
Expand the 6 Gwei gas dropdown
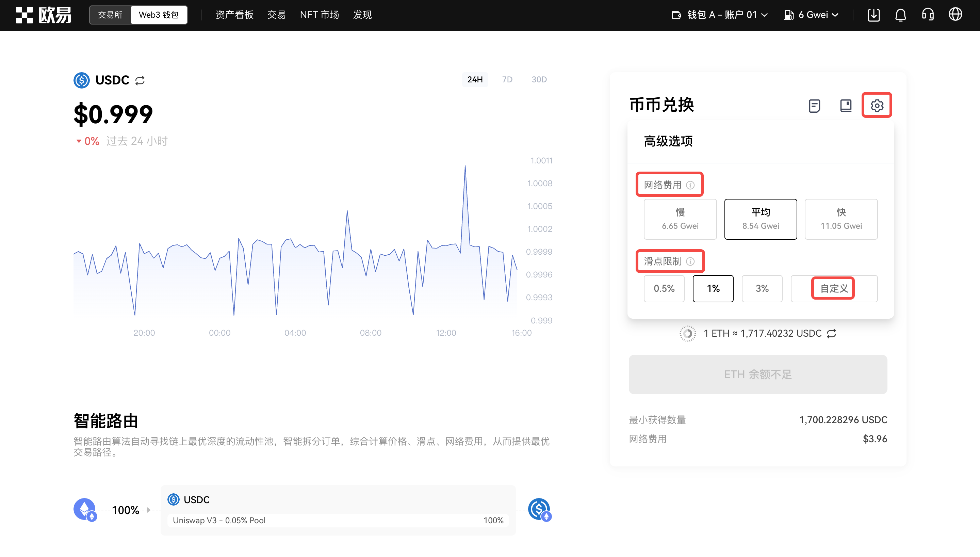pyautogui.click(x=811, y=15)
